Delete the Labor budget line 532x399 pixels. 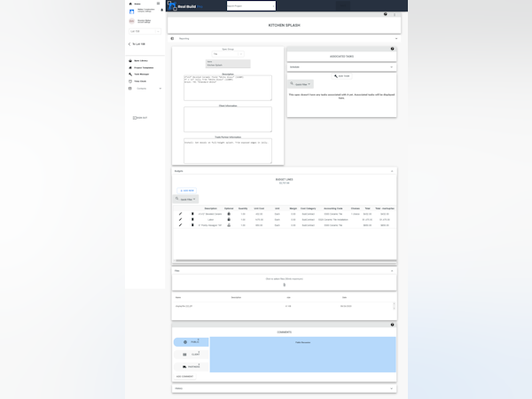[192, 220]
